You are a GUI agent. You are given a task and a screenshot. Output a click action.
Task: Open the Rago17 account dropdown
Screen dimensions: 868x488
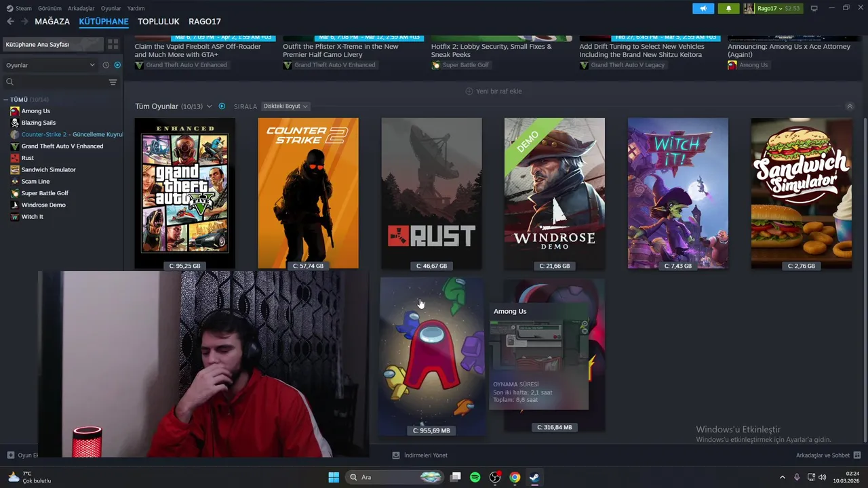[x=772, y=8]
